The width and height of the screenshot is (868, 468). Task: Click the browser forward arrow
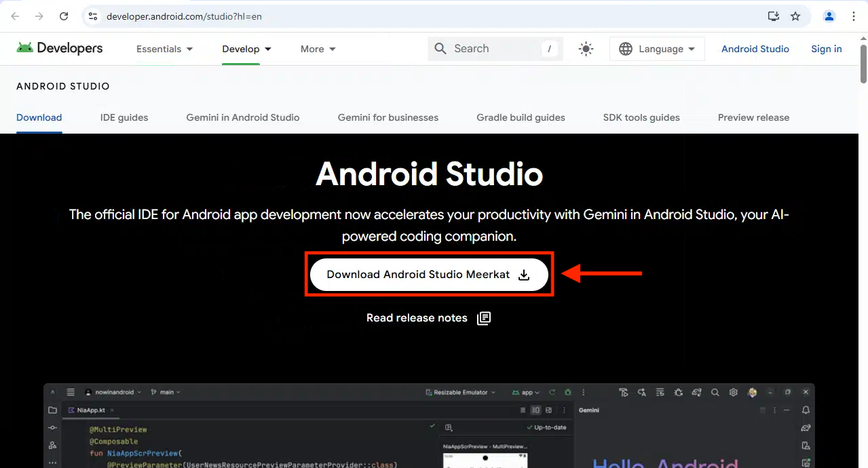[x=39, y=16]
